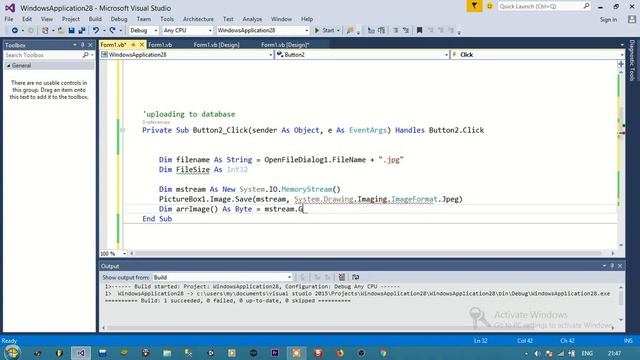Click the Visual Studio taskbar icon

tap(81, 353)
